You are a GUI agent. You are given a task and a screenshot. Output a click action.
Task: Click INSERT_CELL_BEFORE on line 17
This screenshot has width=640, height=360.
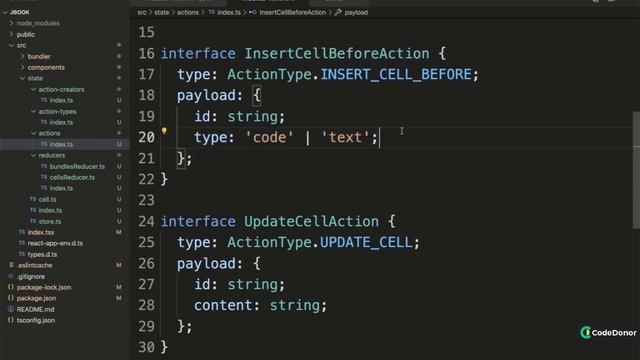click(x=396, y=74)
